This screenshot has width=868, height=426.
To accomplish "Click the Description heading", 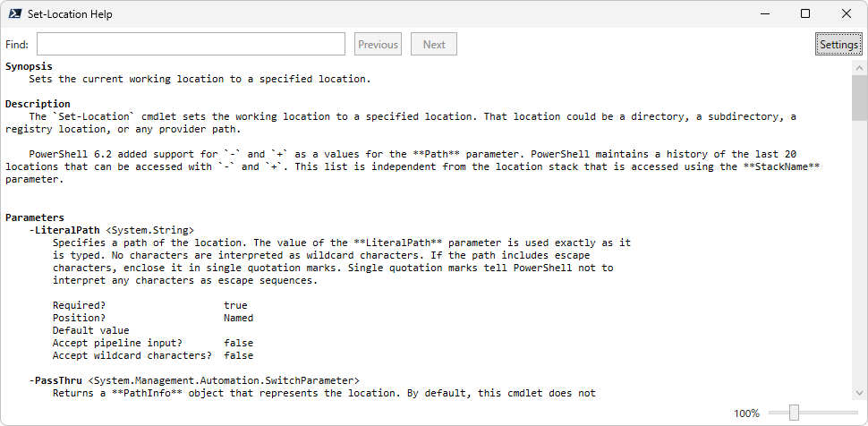I will [x=38, y=104].
